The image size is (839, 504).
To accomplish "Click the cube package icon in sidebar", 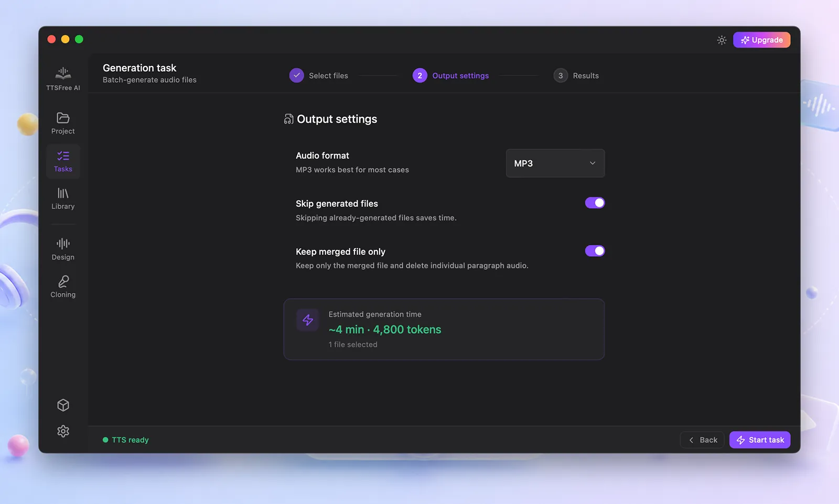I will (63, 405).
